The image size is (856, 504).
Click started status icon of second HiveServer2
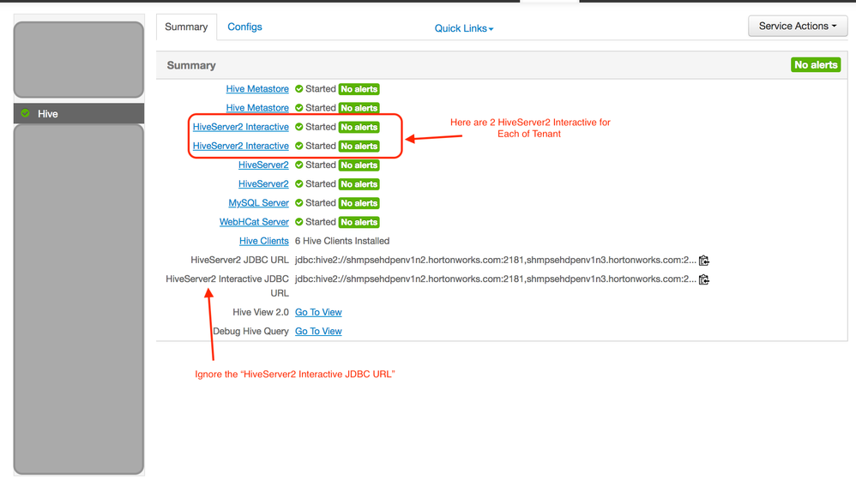pos(299,183)
